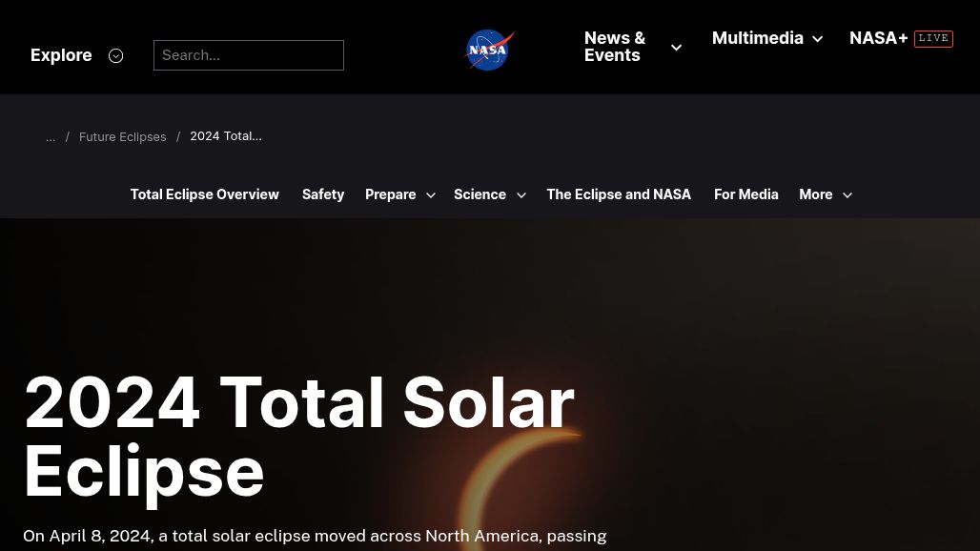Screen dimensions: 980x551
Task: Open The Eclipse and NASA page
Action: point(619,194)
